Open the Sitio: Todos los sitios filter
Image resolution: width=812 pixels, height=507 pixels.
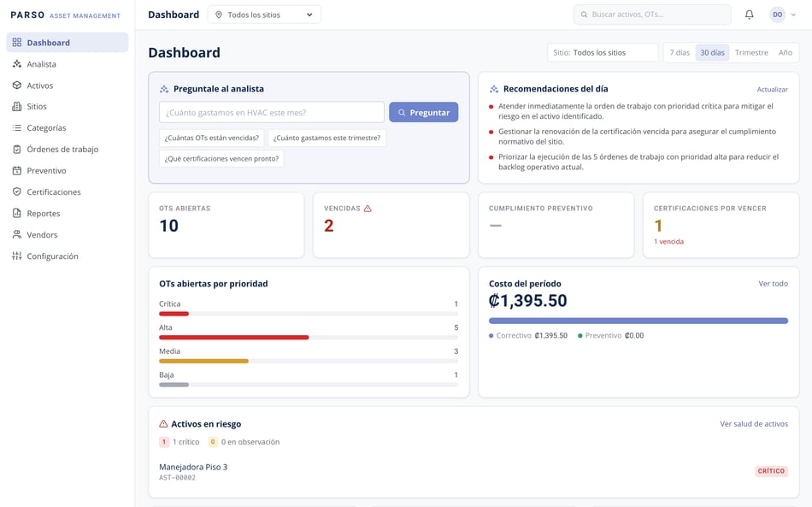603,52
